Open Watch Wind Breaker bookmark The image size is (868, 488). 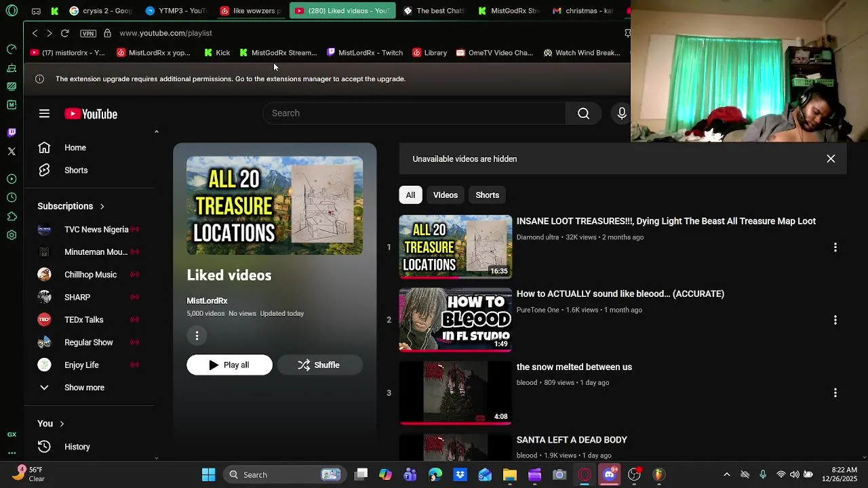581,53
